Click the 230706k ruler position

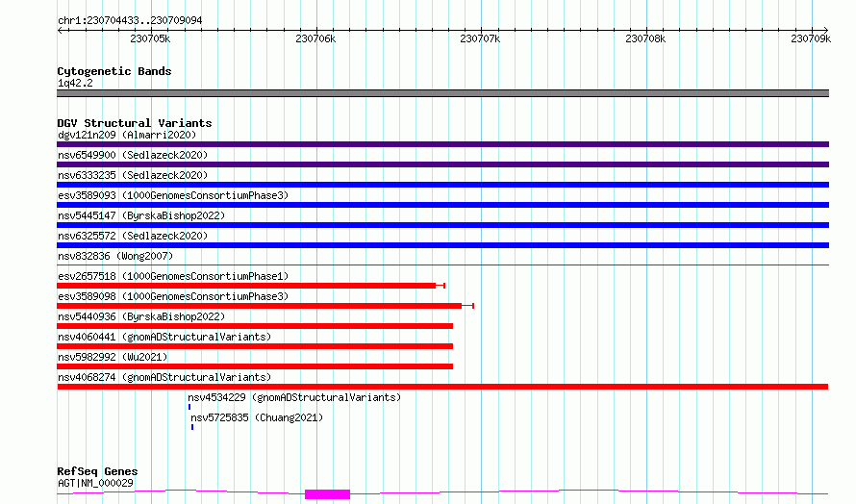click(315, 38)
